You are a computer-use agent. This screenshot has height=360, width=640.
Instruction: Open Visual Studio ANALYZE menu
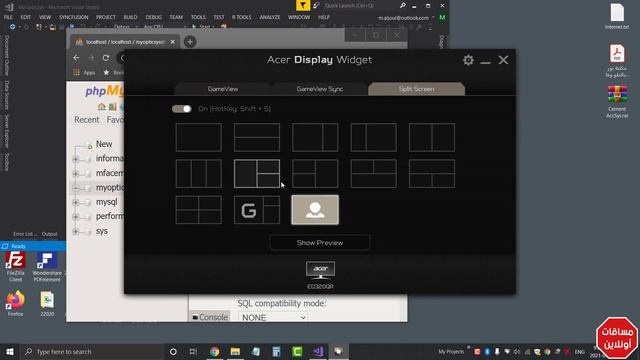click(270, 17)
